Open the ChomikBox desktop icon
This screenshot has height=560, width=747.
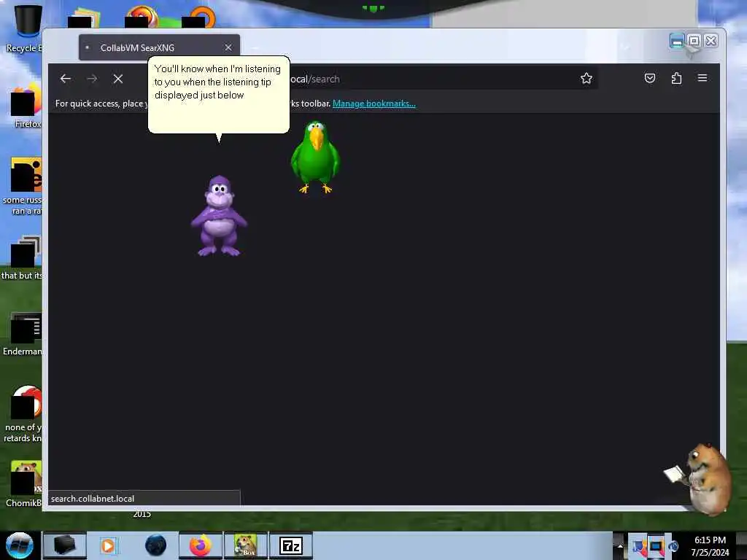pyautogui.click(x=24, y=484)
